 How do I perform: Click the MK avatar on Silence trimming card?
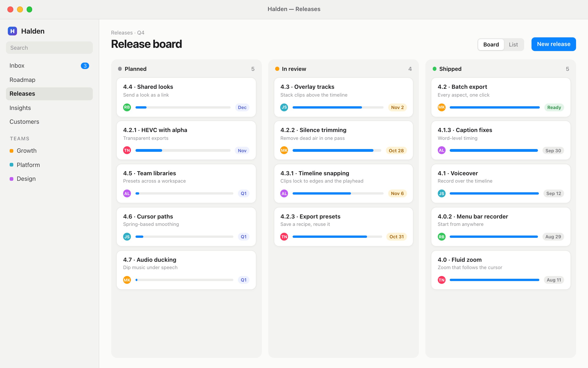(284, 150)
